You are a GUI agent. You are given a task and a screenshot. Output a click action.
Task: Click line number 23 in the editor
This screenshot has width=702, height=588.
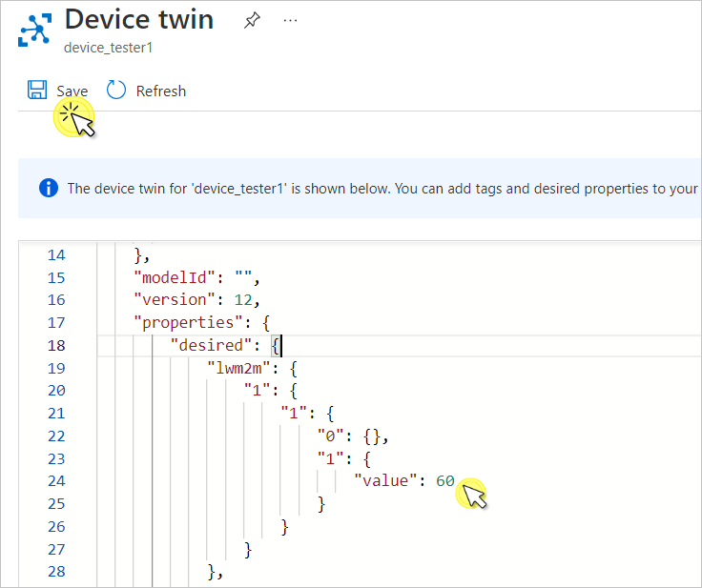pyautogui.click(x=56, y=459)
